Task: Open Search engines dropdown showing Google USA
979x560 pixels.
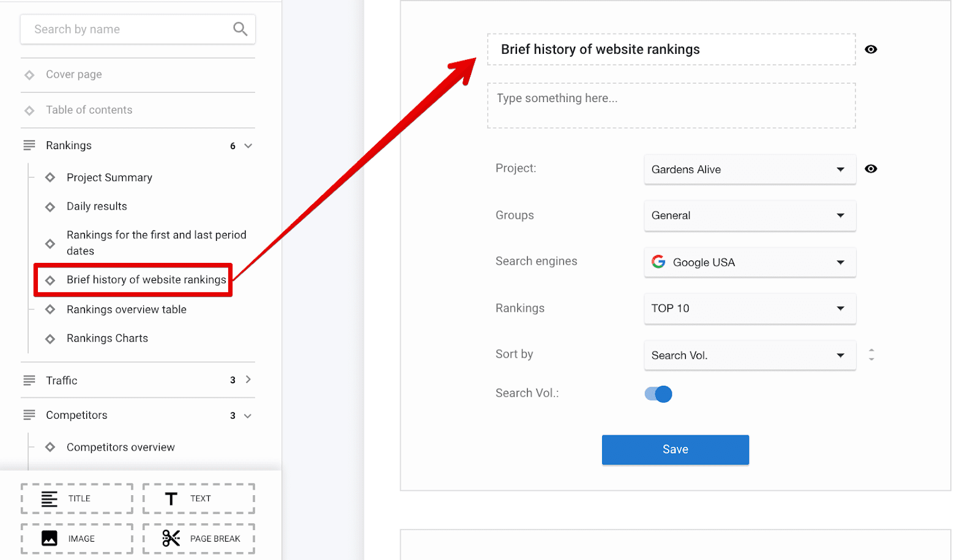Action: [750, 262]
